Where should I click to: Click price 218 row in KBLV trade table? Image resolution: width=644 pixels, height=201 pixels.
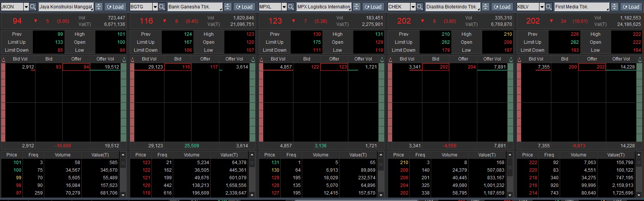click(x=576, y=178)
